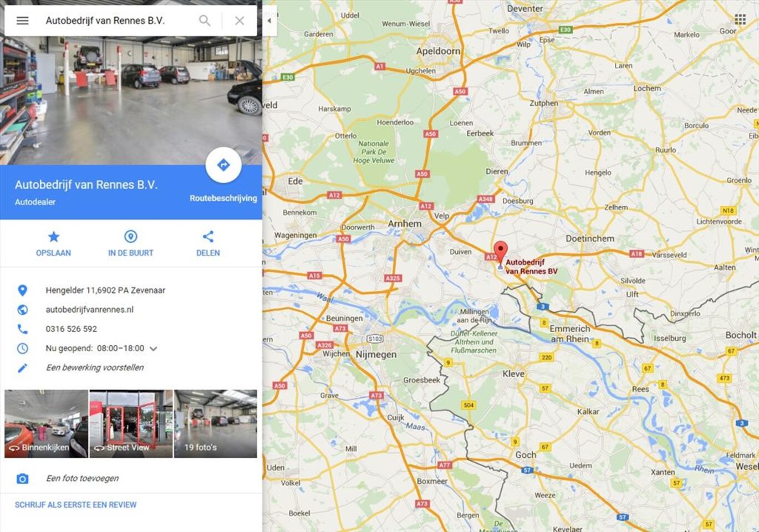Click Een foto toevoegen camera icon
This screenshot has height=532, width=759.
pyautogui.click(x=22, y=478)
